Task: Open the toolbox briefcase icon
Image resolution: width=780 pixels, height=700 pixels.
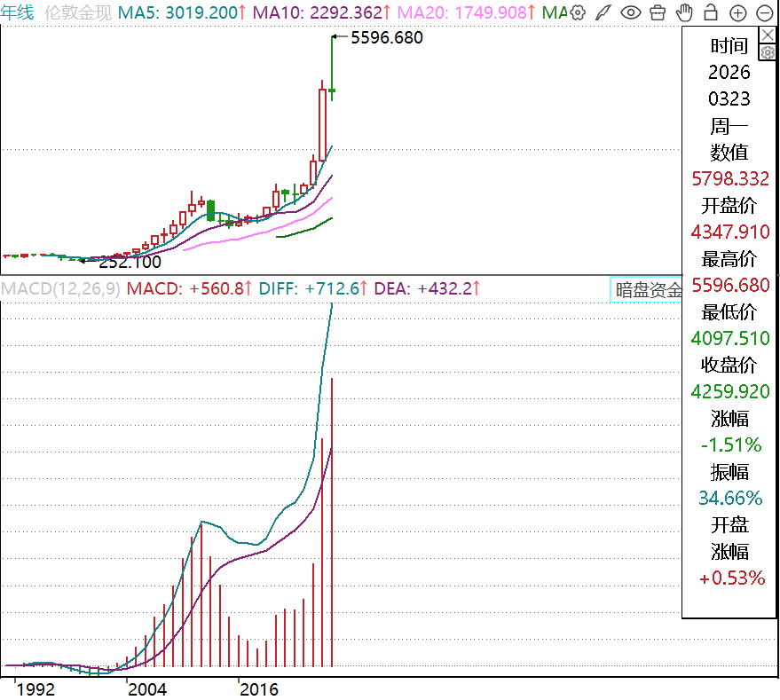Action: (x=657, y=12)
